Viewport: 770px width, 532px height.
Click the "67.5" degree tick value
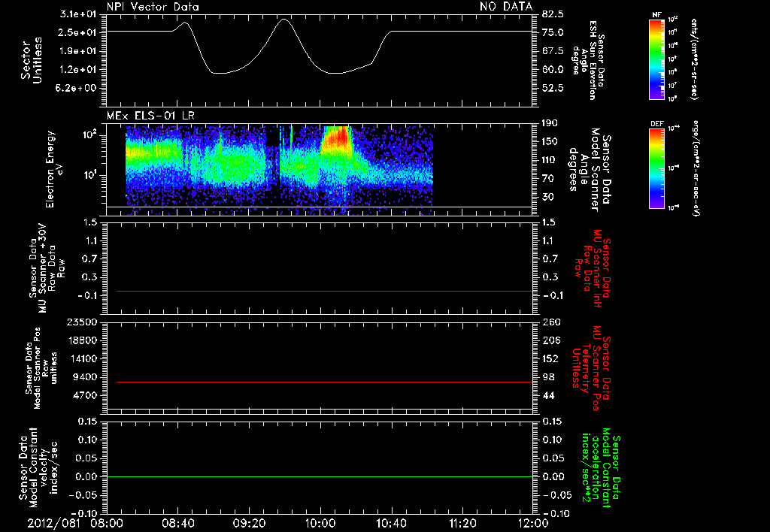tap(553, 51)
